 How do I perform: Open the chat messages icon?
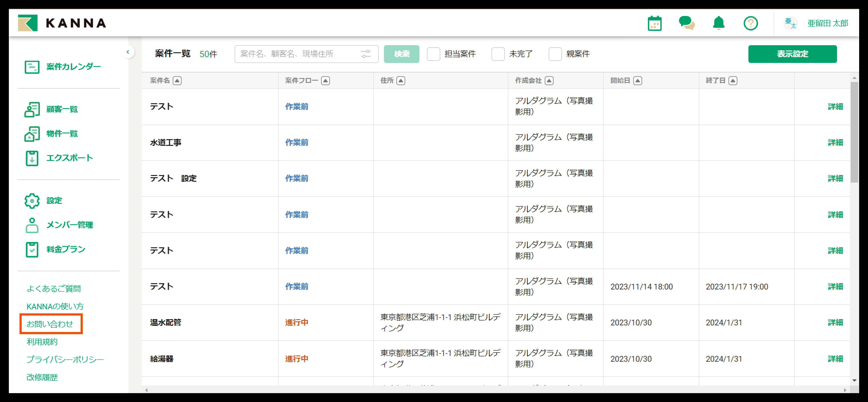686,23
